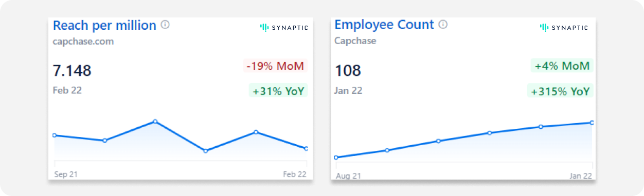
Task: Click the last data point on employee chart
Action: (592, 123)
